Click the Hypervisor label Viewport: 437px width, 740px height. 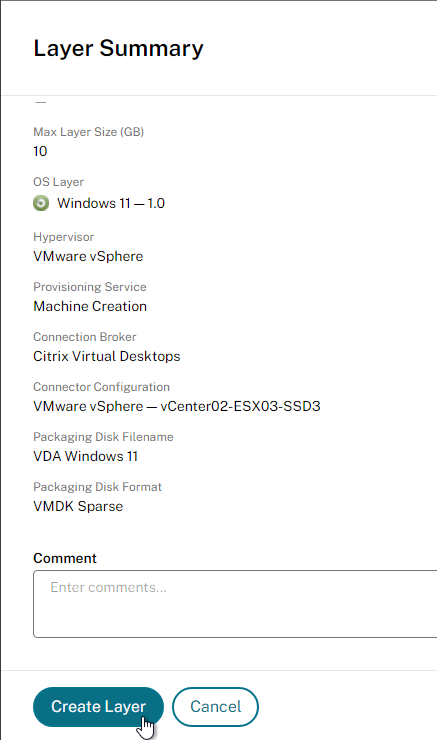point(64,237)
